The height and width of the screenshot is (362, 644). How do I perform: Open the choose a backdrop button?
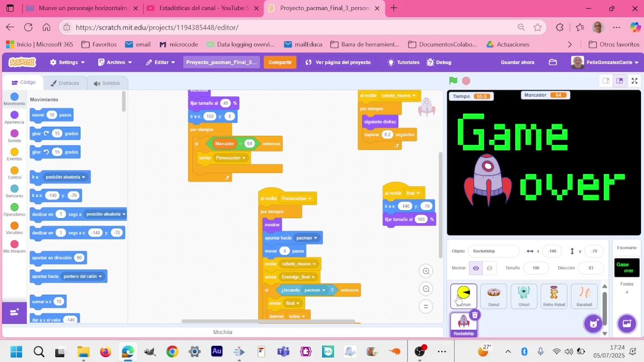(627, 323)
